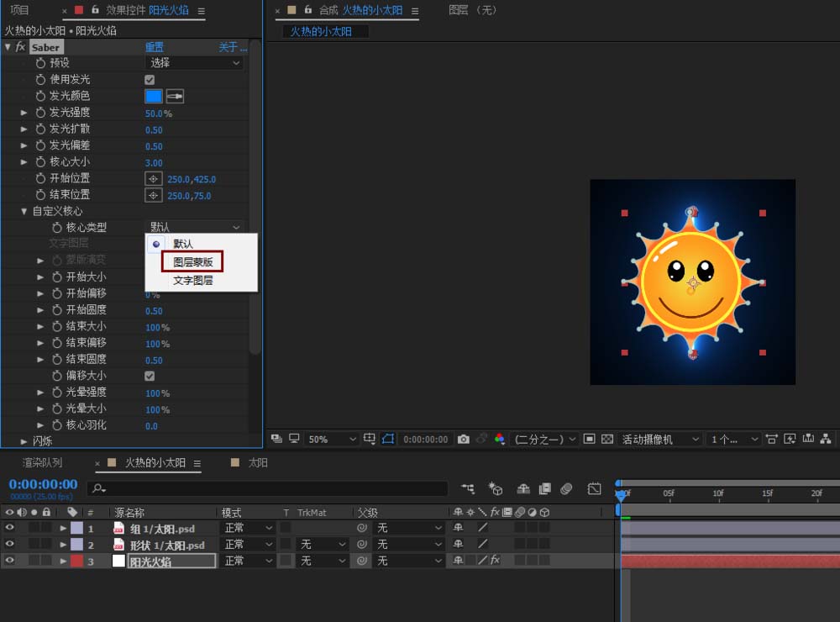The width and height of the screenshot is (840, 622).
Task: Hide the 阳光火焰 layer with eye toggle
Action: pos(10,561)
